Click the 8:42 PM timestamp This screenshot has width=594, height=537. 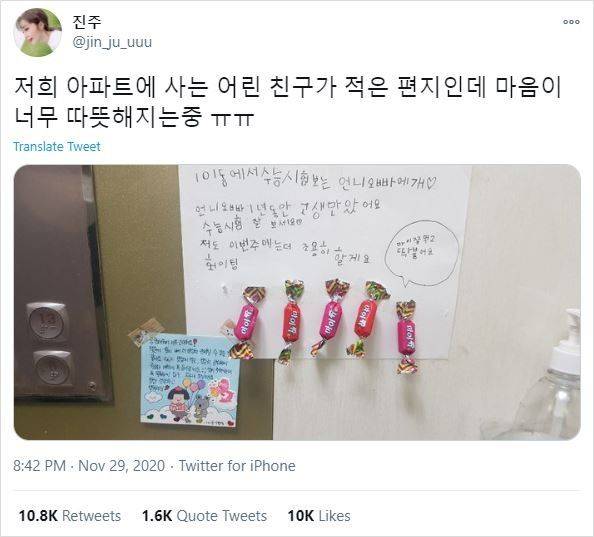pos(39,466)
